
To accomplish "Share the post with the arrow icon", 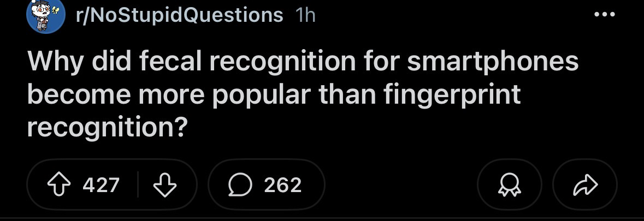I will pos(584,186).
